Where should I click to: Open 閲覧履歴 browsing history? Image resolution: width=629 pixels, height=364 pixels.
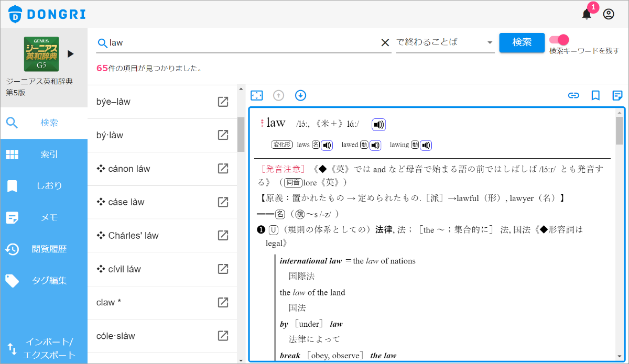pyautogui.click(x=44, y=249)
